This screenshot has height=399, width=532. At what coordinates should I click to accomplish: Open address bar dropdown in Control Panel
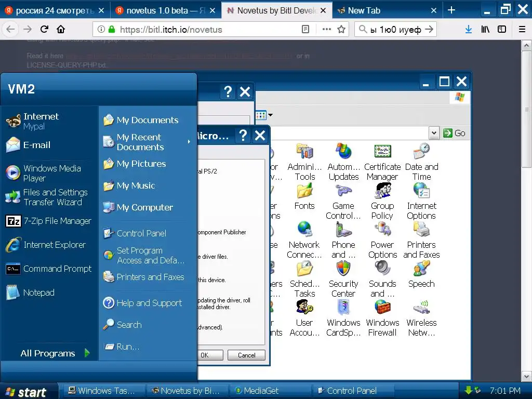(x=434, y=133)
